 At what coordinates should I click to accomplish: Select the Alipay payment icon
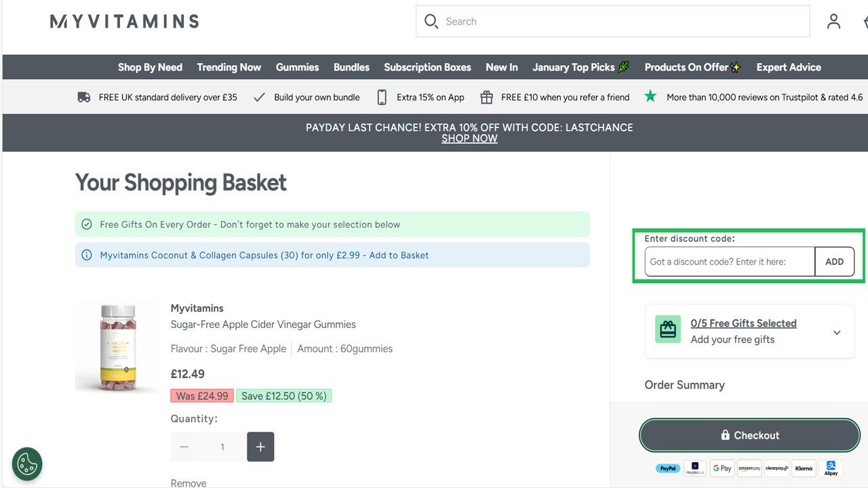(x=831, y=468)
